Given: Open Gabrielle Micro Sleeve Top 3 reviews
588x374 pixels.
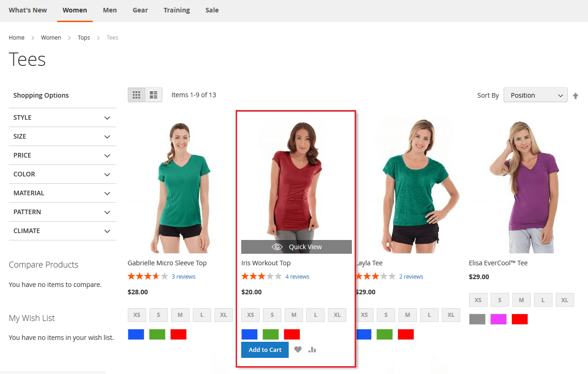Looking at the screenshot, I should pos(184,277).
